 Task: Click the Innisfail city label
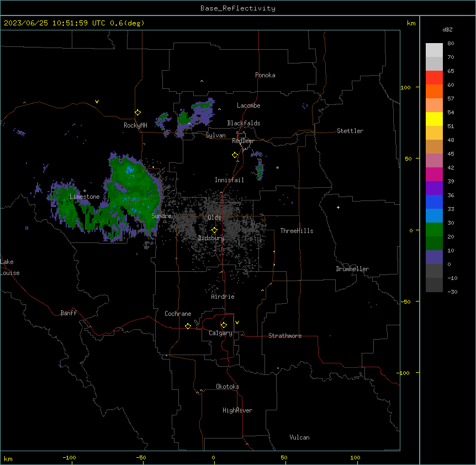coord(229,180)
